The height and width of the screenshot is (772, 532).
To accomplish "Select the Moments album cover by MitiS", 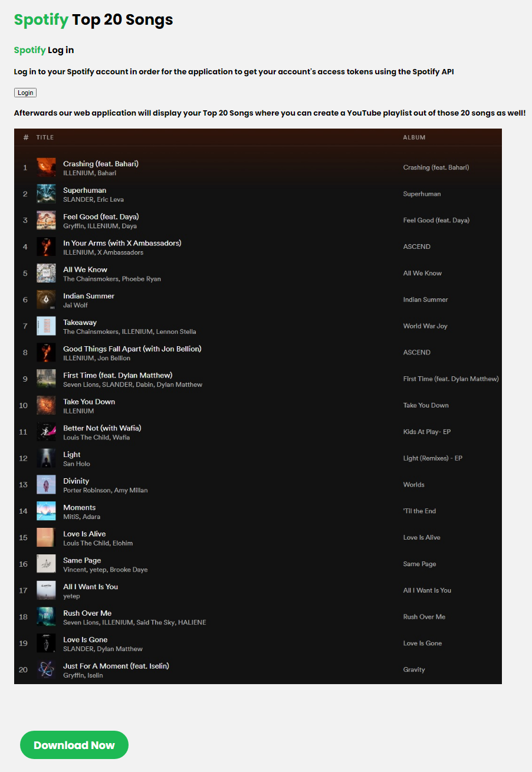I will (46, 511).
